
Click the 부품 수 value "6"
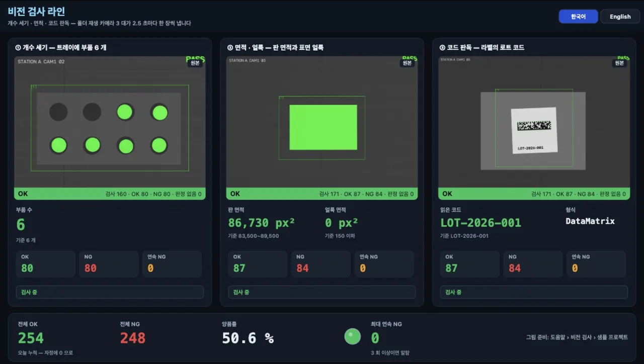[21, 224]
